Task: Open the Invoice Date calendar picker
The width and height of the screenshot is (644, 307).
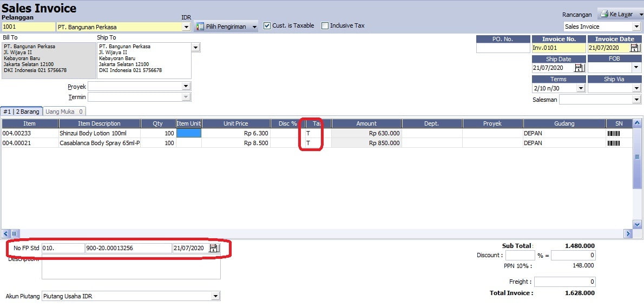Action: pyautogui.click(x=635, y=48)
